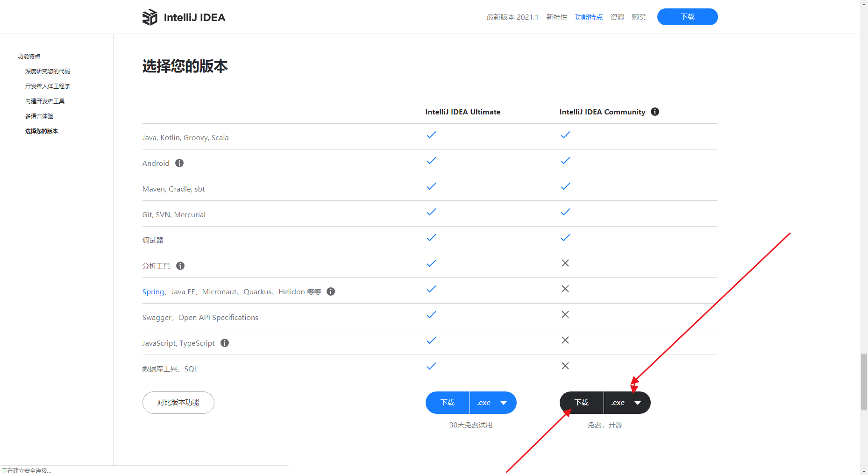Click the blue 下载 button in header
Screen dimensions: 868x476
(x=687, y=17)
